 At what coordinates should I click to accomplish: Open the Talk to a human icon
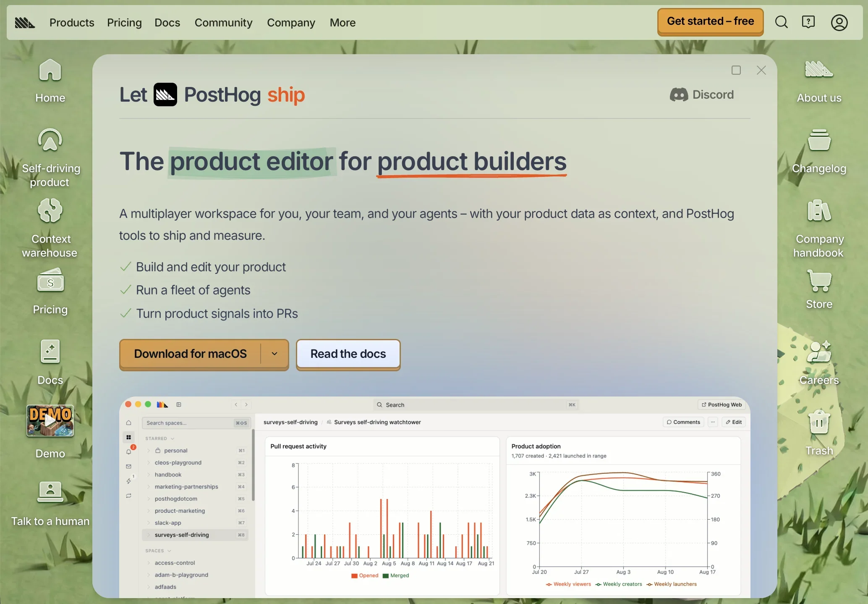[50, 504]
